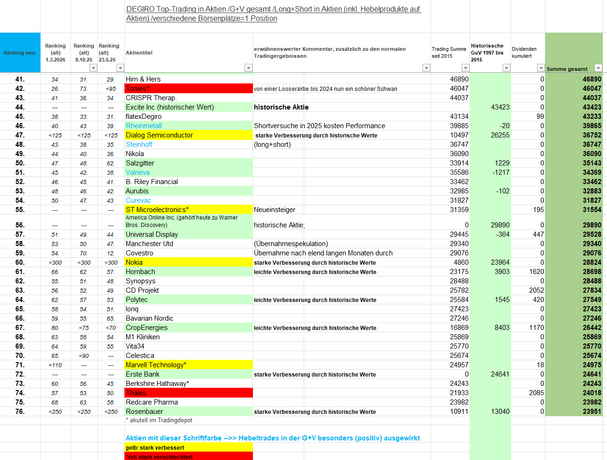Select the 'M1 Kliniken' cell

pyautogui.click(x=189, y=336)
